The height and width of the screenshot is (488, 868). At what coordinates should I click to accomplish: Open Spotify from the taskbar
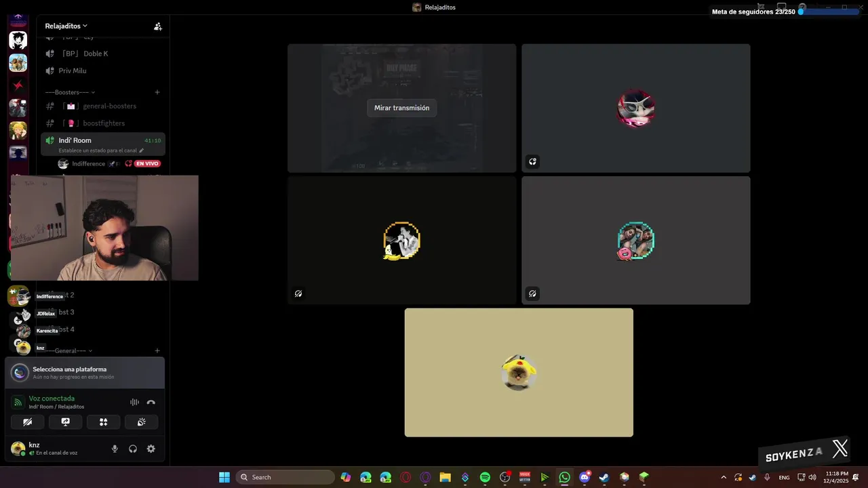(x=485, y=477)
